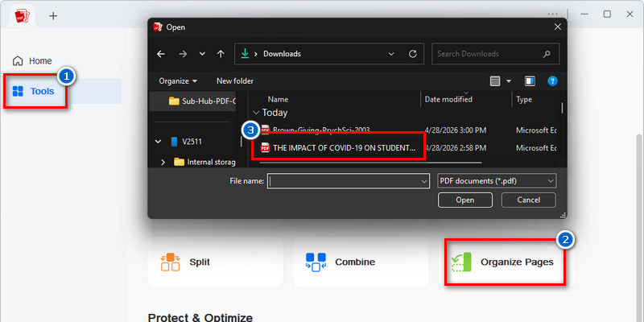Open the Organize Pages tool

(506, 262)
